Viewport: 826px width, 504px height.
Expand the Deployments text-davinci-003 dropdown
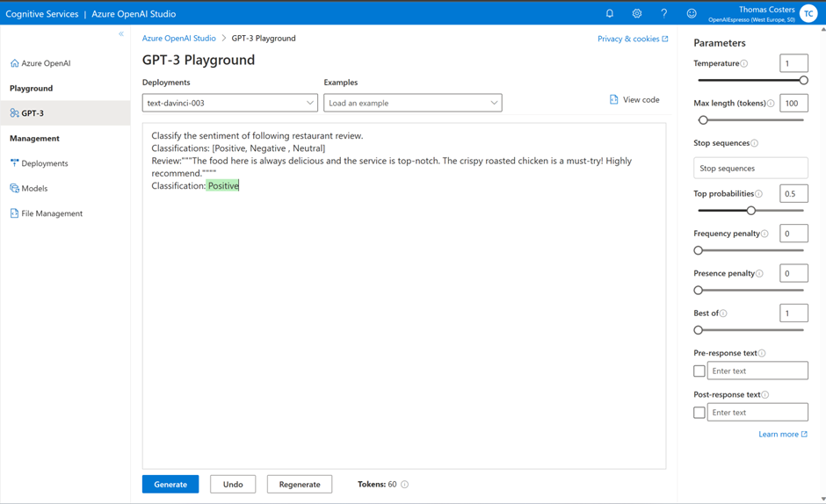229,103
